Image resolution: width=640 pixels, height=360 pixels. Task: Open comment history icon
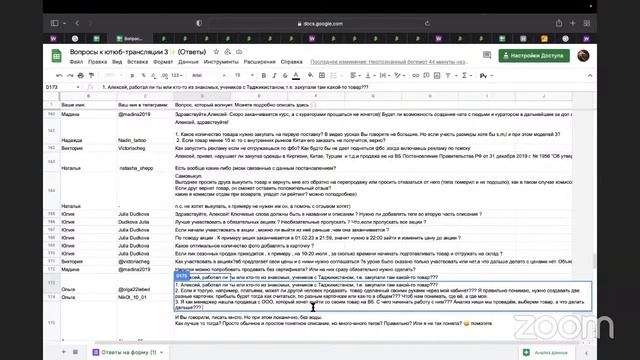[487, 55]
